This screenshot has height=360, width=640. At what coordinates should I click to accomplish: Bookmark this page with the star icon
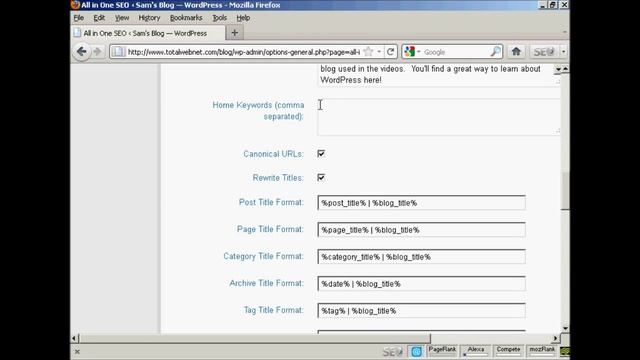pos(368,52)
